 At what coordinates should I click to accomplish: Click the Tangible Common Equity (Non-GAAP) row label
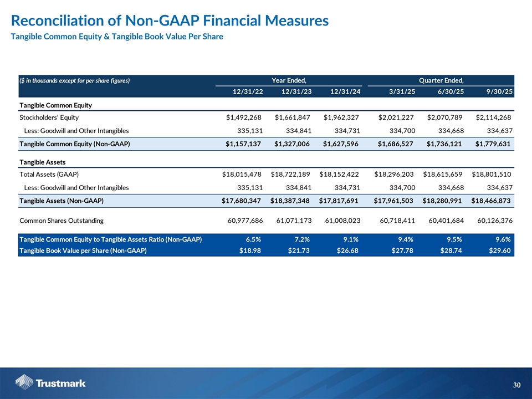coord(74,144)
